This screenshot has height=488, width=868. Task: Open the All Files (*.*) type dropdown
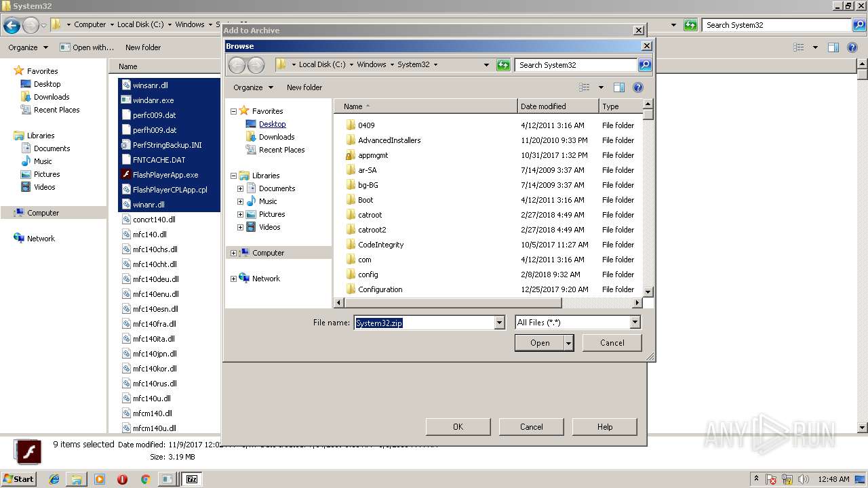635,323
